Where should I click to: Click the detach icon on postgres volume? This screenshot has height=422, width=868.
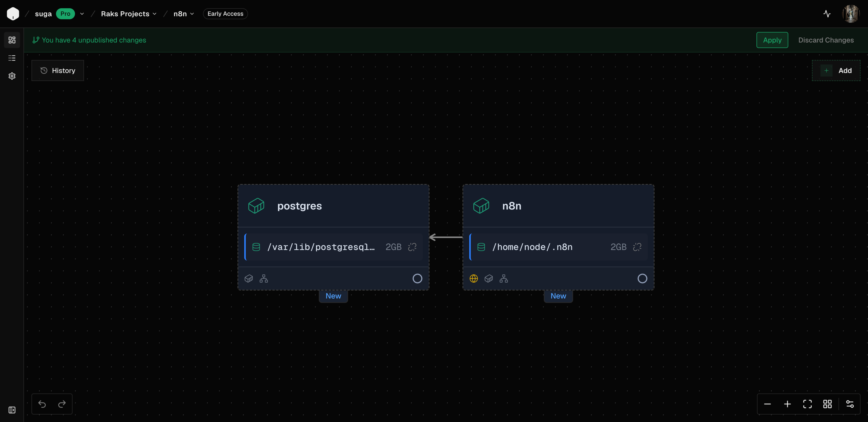[412, 247]
